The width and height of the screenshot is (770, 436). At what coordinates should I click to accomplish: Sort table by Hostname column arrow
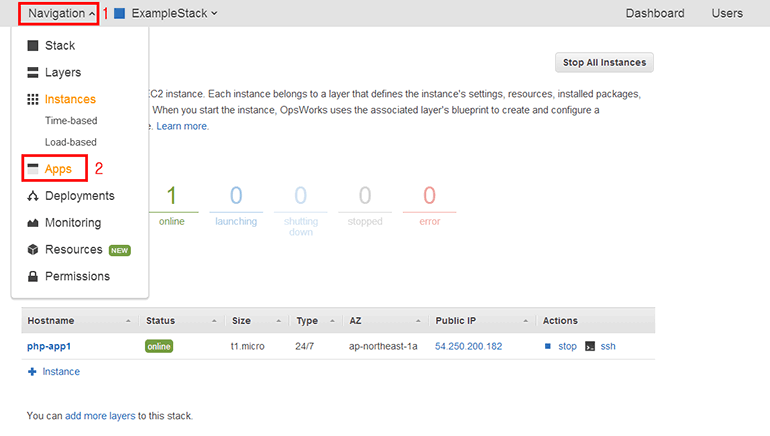tap(128, 321)
